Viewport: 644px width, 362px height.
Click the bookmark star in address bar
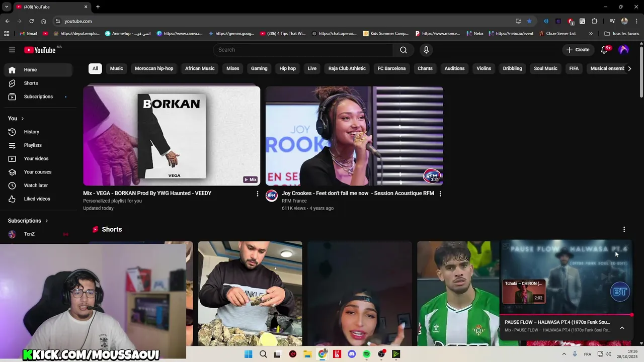tap(529, 21)
